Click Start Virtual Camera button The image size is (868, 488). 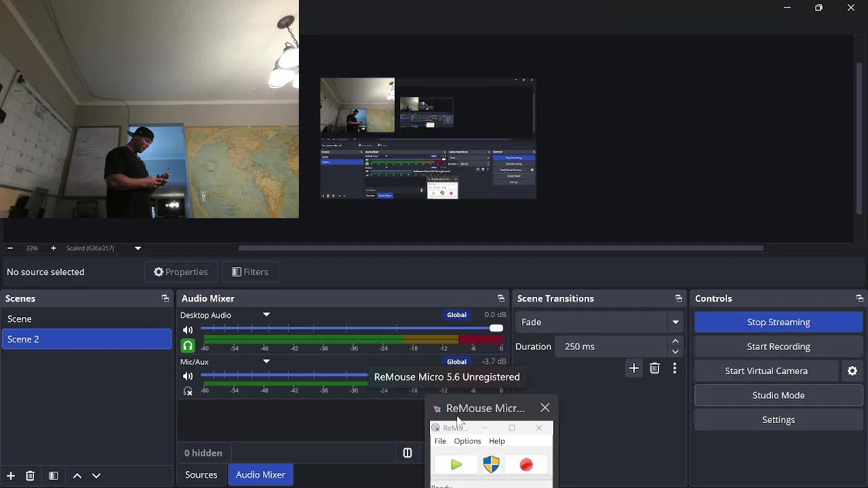pyautogui.click(x=766, y=371)
